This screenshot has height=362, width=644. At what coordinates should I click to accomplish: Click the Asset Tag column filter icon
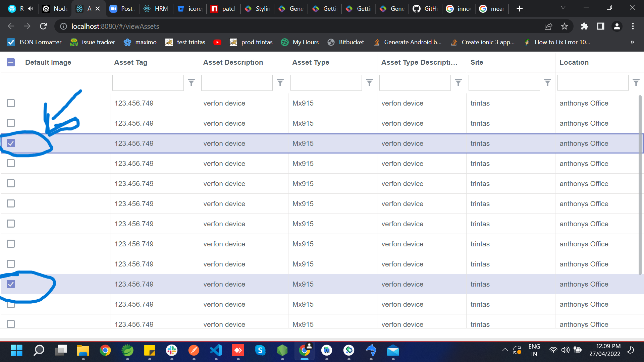coord(191,83)
